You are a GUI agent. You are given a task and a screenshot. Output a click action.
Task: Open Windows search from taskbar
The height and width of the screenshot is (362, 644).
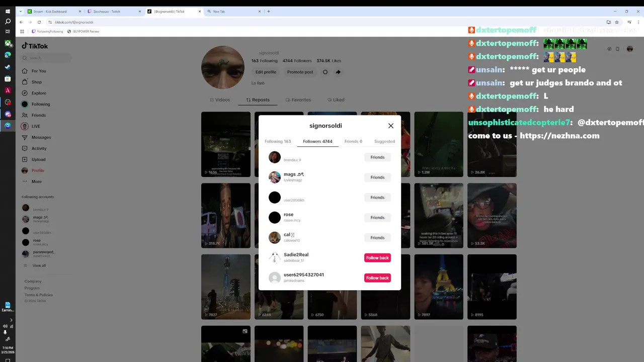8,22
